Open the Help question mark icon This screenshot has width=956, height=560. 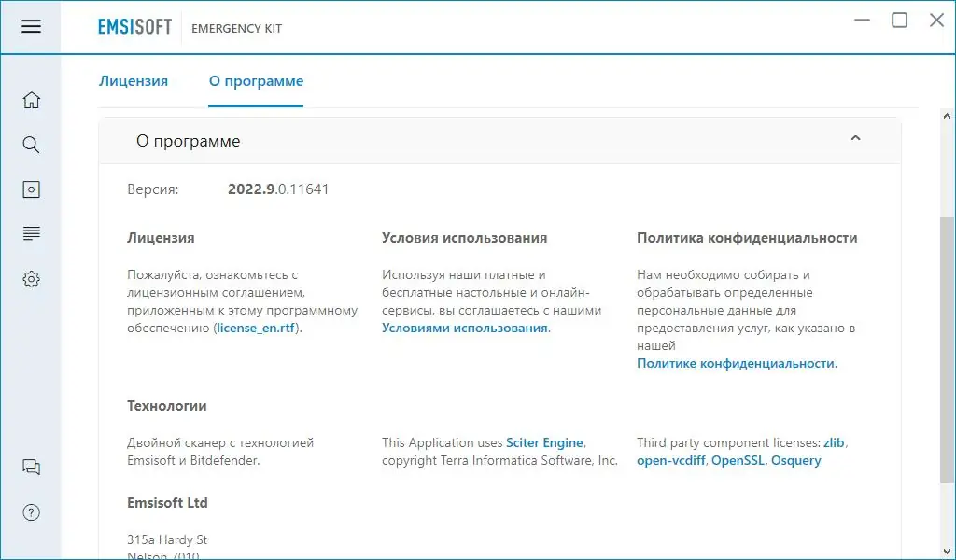coord(31,511)
